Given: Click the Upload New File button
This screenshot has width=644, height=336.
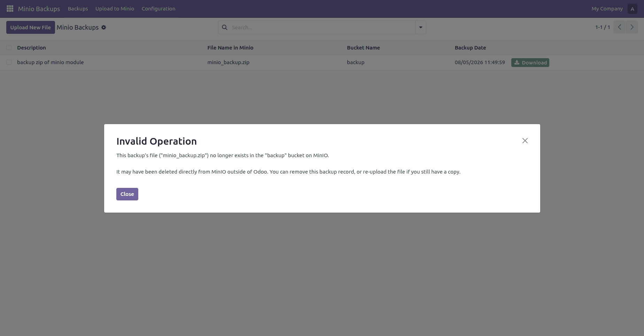Looking at the screenshot, I should point(31,27).
